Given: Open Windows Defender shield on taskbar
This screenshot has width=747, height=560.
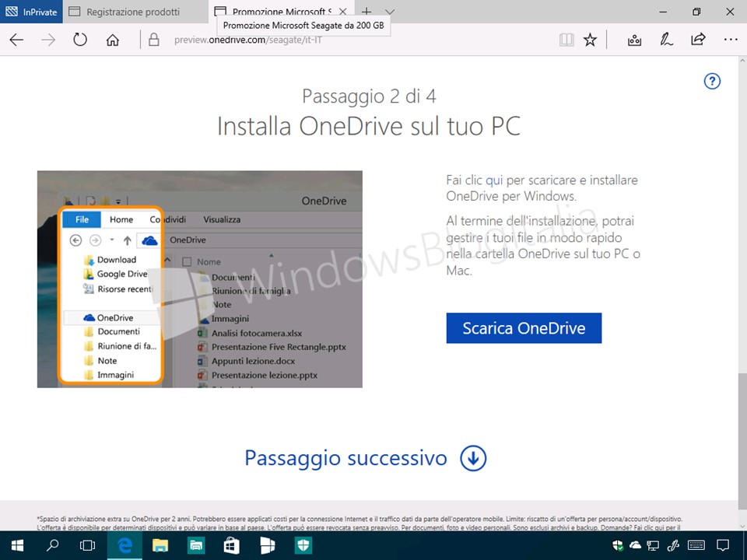Looking at the screenshot, I should pos(303,546).
